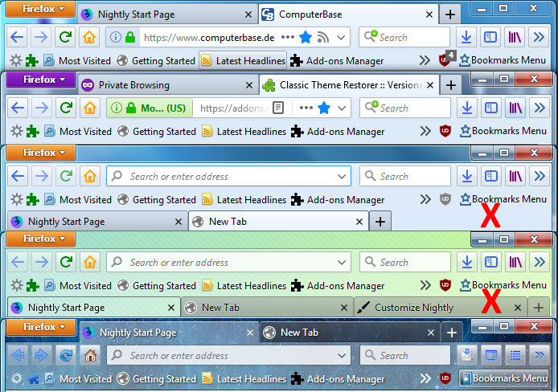The image size is (558, 392).
Task: Click the Mo... (US) identity box
Action: [x=150, y=108]
